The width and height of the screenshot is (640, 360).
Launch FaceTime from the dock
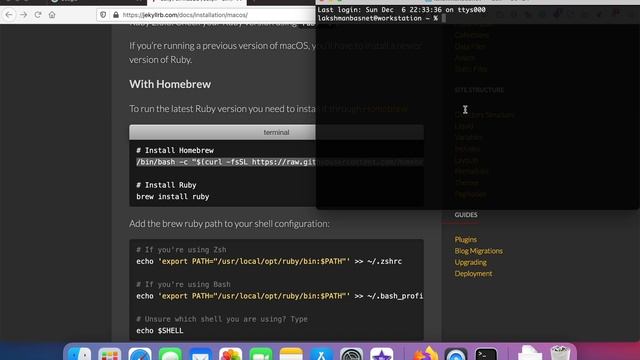[x=261, y=353]
